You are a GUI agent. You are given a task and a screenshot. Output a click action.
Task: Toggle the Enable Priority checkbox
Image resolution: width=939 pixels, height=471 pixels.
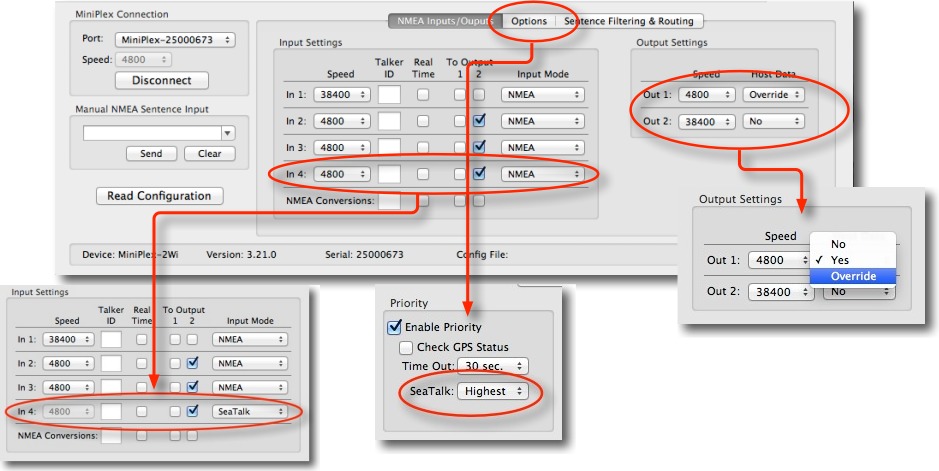tap(394, 327)
